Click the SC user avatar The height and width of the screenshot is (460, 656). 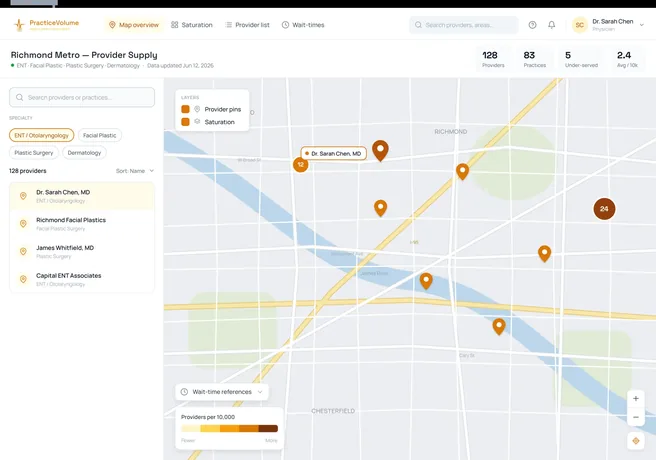pos(579,25)
